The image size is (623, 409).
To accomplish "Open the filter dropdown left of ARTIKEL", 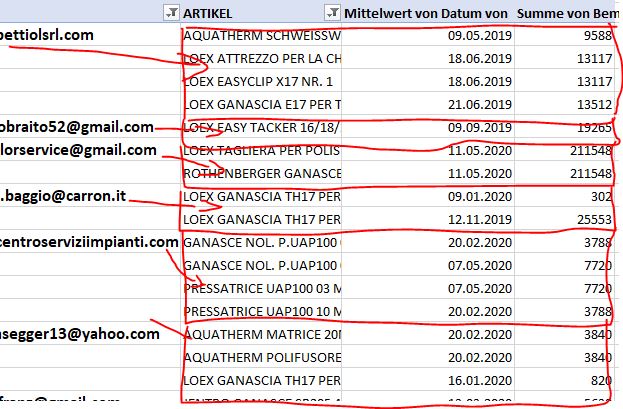I will point(171,13).
